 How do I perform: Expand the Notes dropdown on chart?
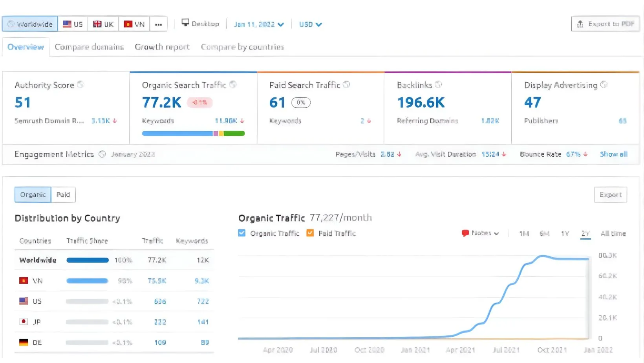coord(481,233)
